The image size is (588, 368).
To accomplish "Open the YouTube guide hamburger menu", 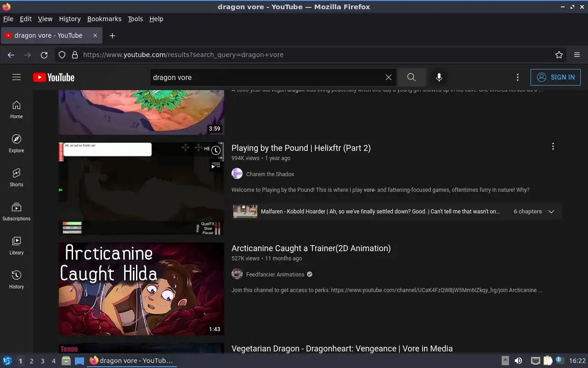I will pos(17,77).
